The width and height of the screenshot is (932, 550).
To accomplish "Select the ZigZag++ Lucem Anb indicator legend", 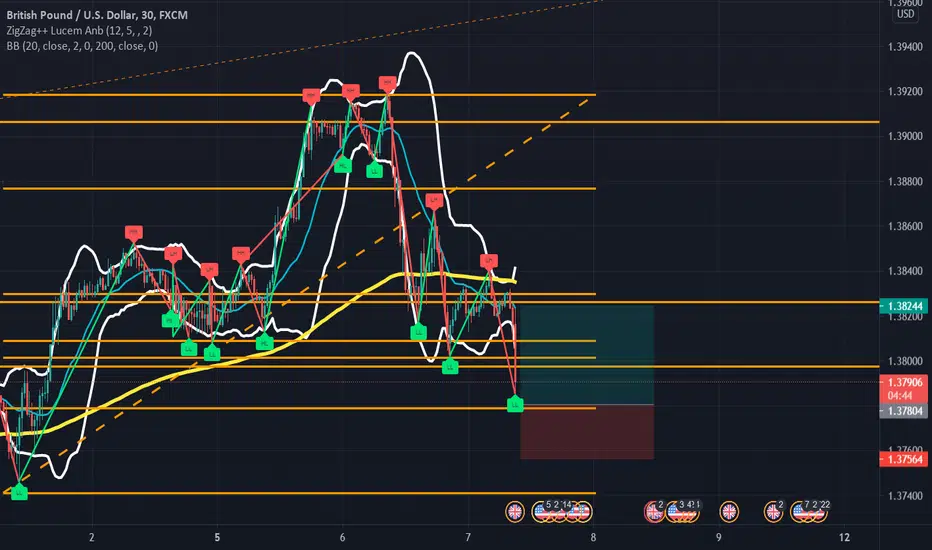I will coord(79,30).
